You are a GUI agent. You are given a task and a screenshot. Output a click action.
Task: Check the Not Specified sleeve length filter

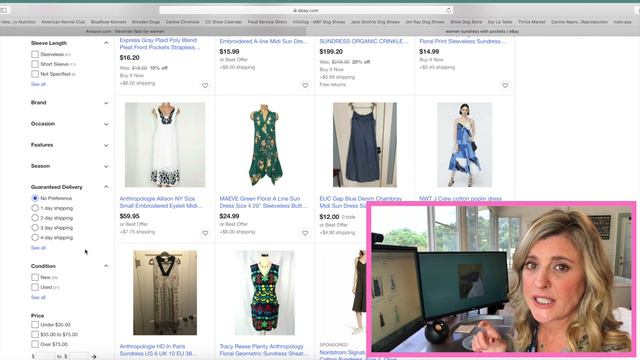(x=35, y=74)
